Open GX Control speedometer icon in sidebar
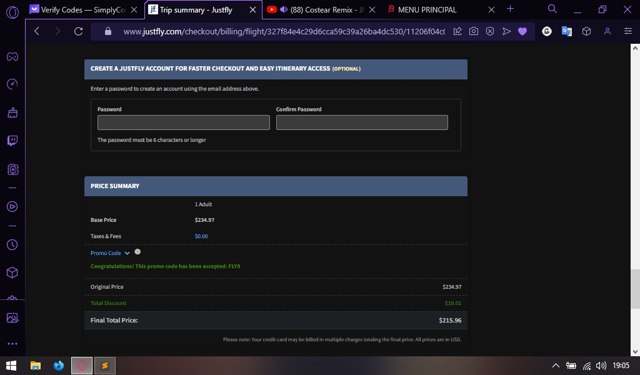Image resolution: width=640 pixels, height=375 pixels. (12, 84)
